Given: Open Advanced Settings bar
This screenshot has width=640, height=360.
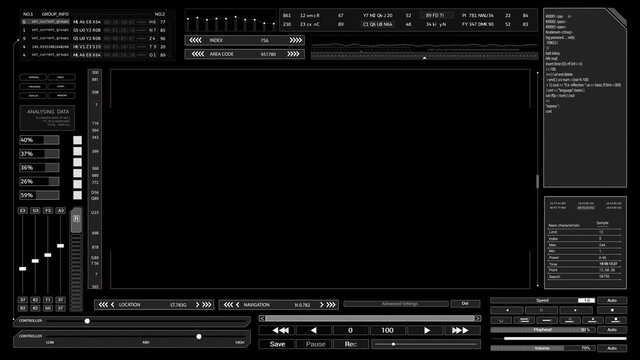Looking at the screenshot, I should point(396,304).
